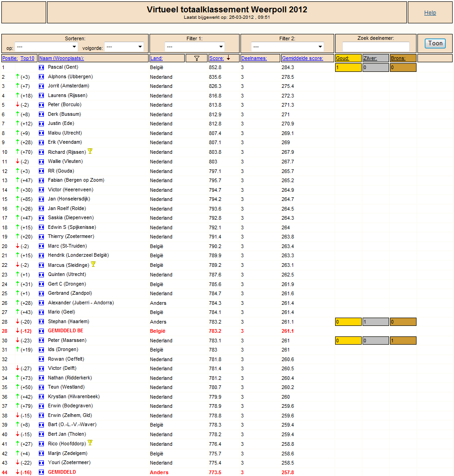Open the info icon for Derk (Bussum)
This screenshot has height=476, width=454.
coord(41,114)
